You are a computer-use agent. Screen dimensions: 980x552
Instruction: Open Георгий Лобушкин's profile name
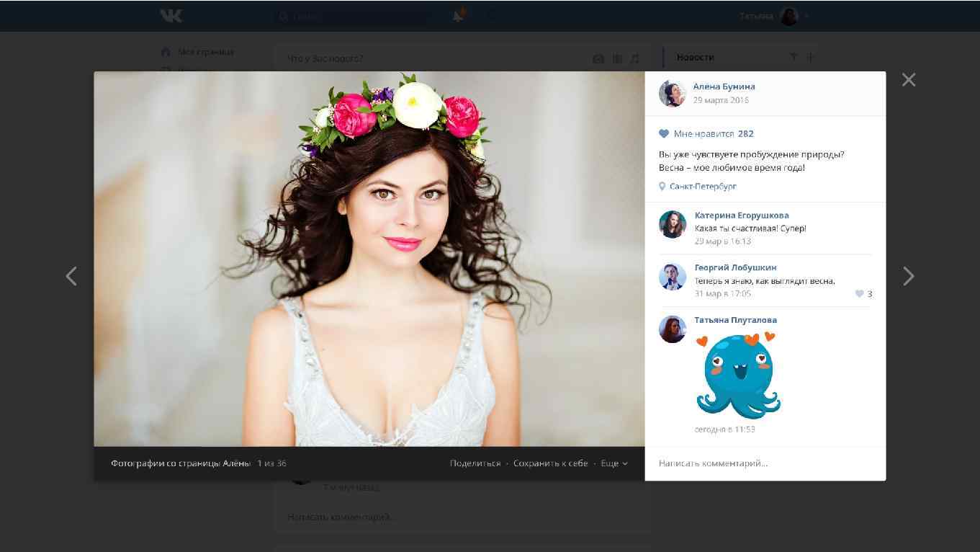pyautogui.click(x=735, y=268)
